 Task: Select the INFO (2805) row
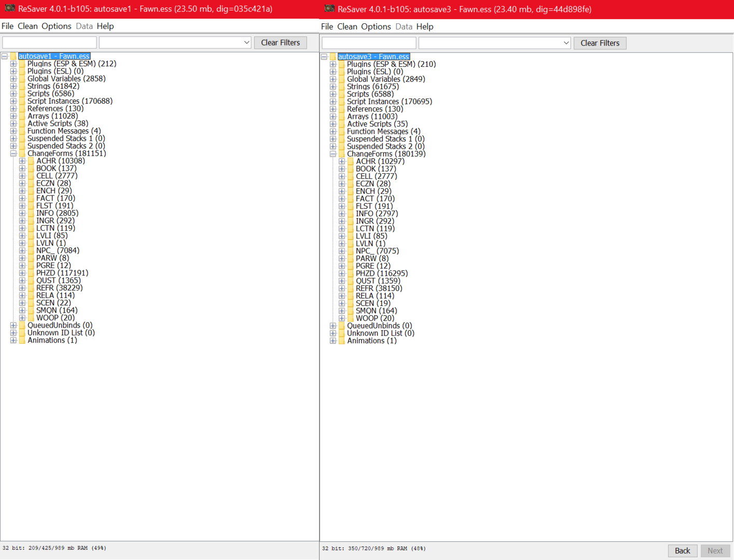coord(58,213)
